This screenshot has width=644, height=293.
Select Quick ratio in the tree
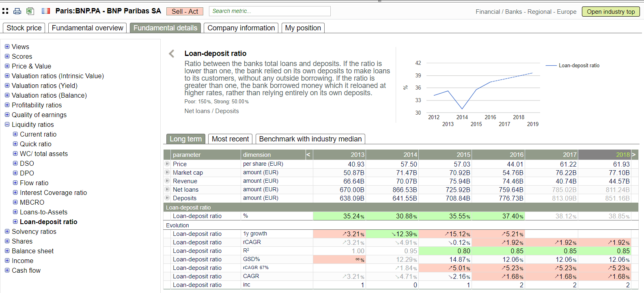click(x=36, y=144)
